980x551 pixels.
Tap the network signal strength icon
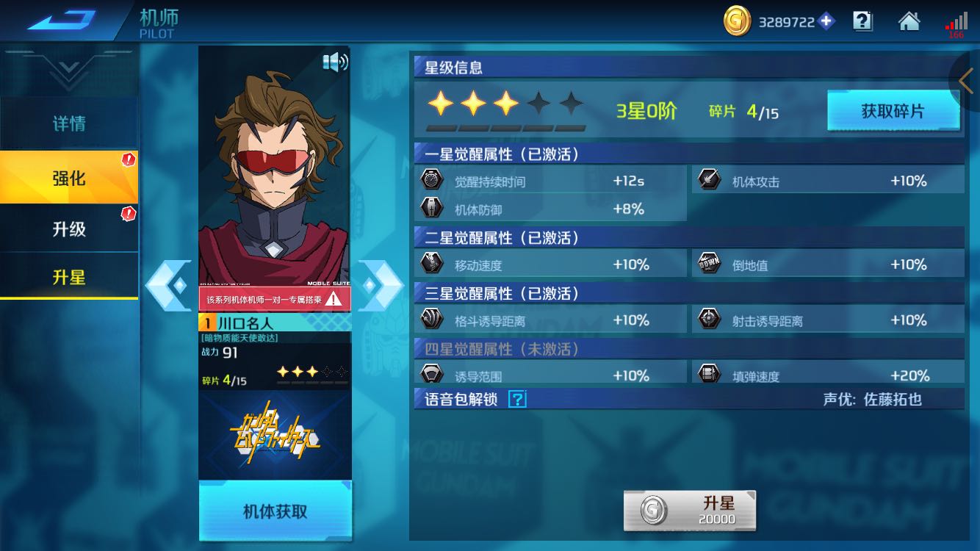point(956,22)
